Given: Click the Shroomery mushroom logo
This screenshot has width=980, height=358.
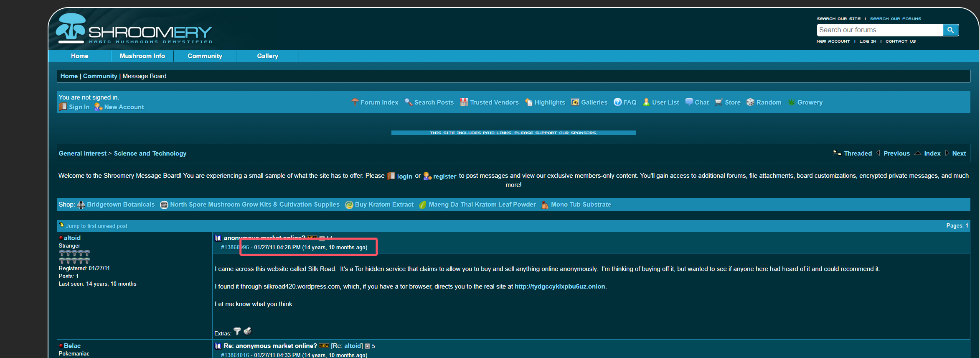Looking at the screenshot, I should pyautogui.click(x=71, y=28).
